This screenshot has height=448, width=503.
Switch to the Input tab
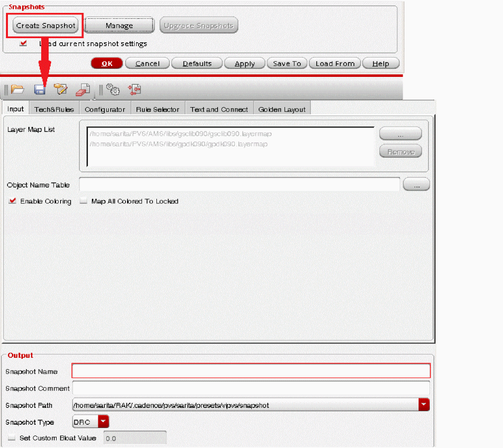tap(15, 109)
